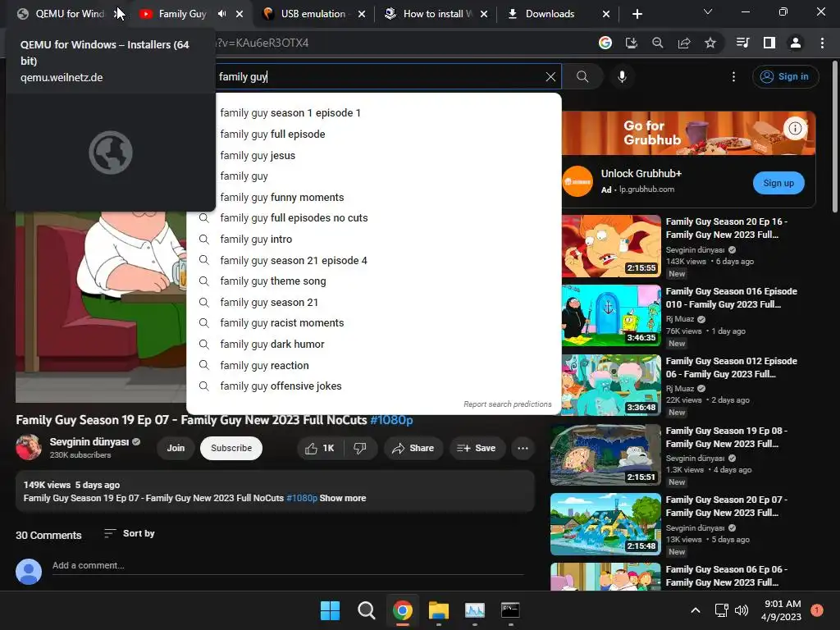Select suggestion family guy offensive jokes

coord(374,386)
